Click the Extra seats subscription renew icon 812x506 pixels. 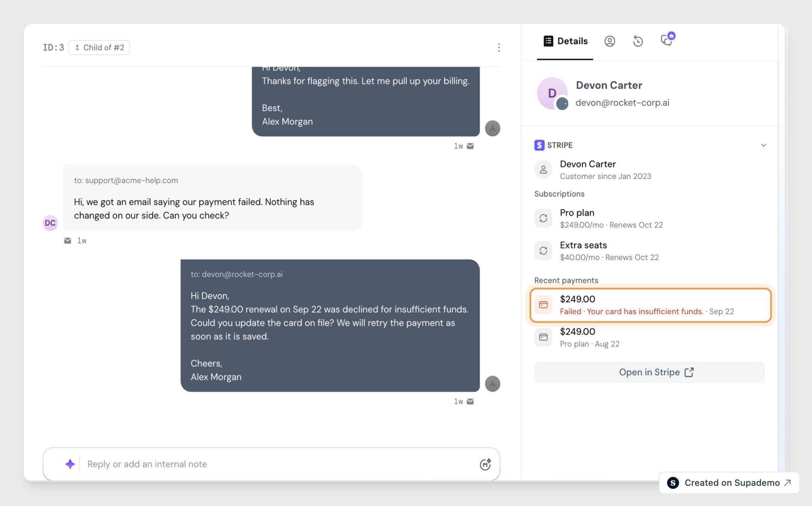(543, 251)
